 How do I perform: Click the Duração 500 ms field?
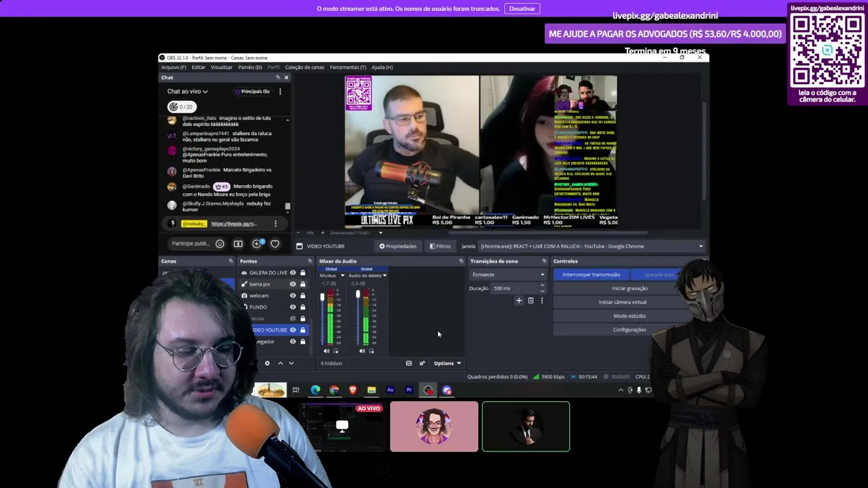click(x=519, y=288)
